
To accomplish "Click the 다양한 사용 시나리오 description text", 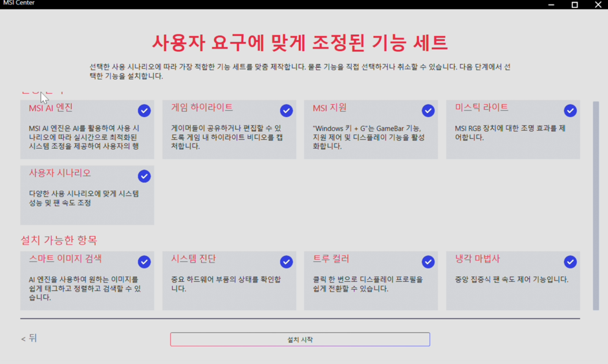I will pyautogui.click(x=83, y=198).
